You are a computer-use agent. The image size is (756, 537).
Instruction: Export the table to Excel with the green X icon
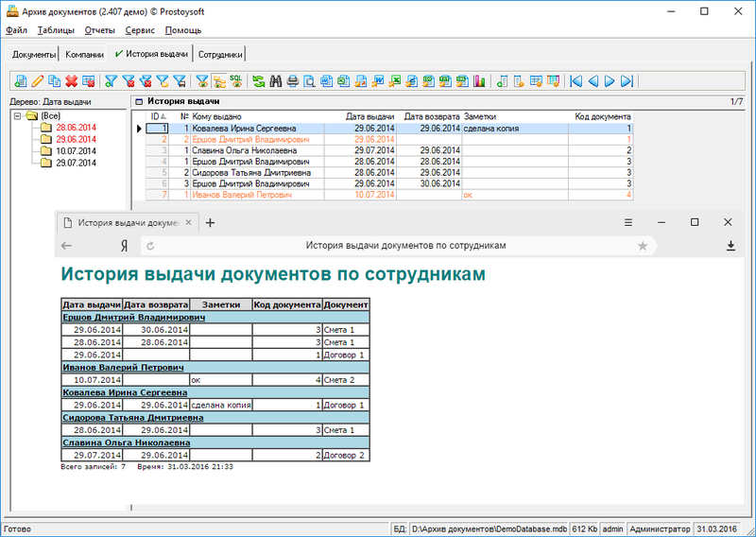pos(394,81)
